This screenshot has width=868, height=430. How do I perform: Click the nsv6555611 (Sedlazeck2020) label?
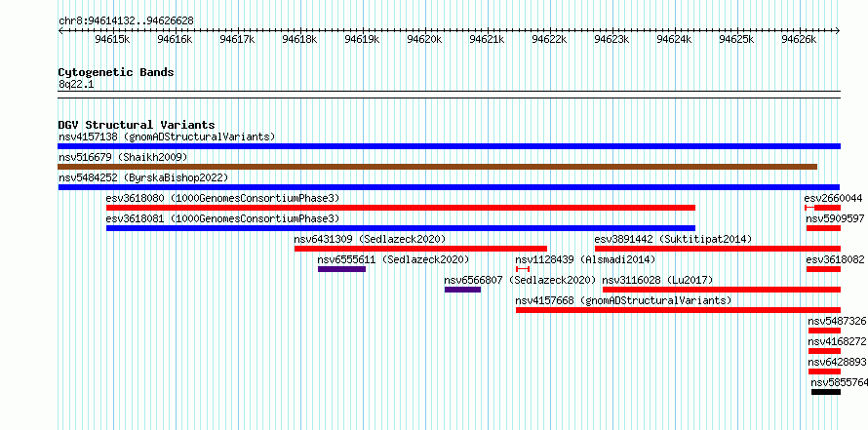393,259
